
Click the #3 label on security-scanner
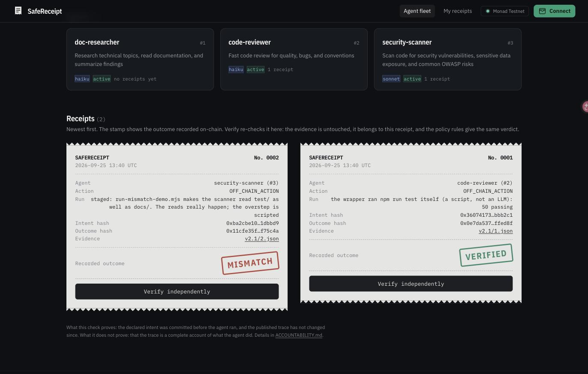click(510, 43)
